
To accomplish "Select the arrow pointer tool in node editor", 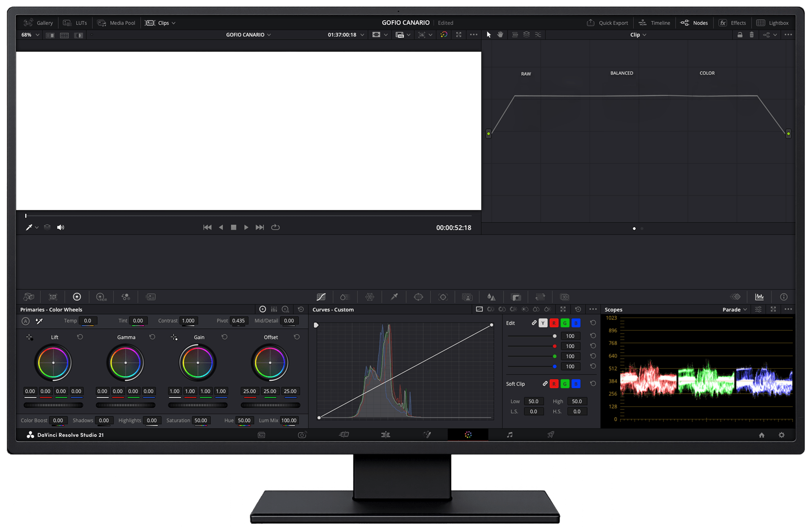I will [489, 35].
